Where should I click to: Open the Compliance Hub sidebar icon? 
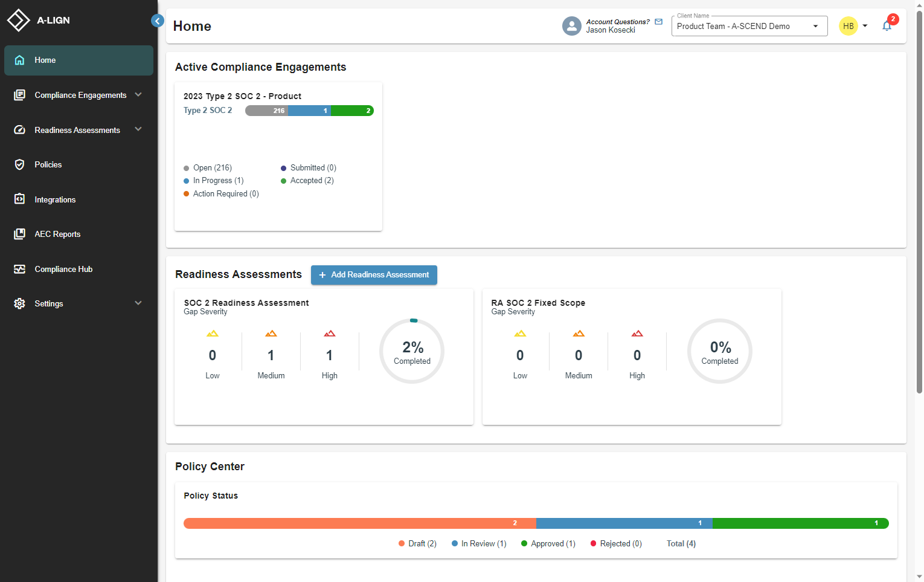point(19,269)
